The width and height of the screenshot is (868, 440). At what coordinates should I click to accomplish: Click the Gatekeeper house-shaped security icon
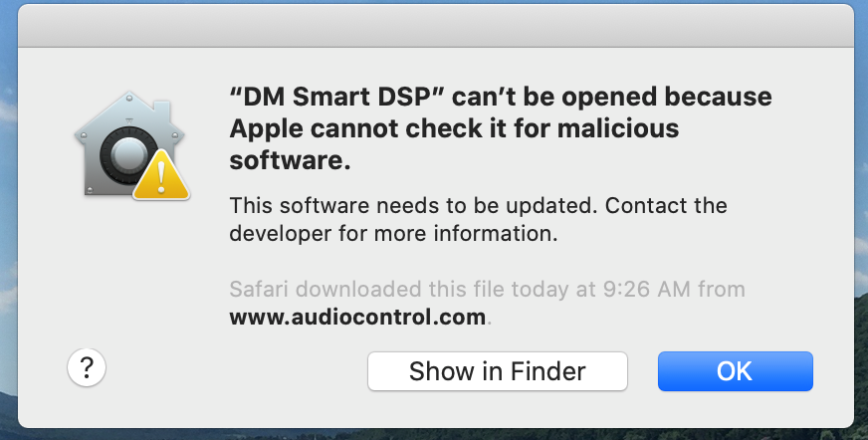(129, 143)
